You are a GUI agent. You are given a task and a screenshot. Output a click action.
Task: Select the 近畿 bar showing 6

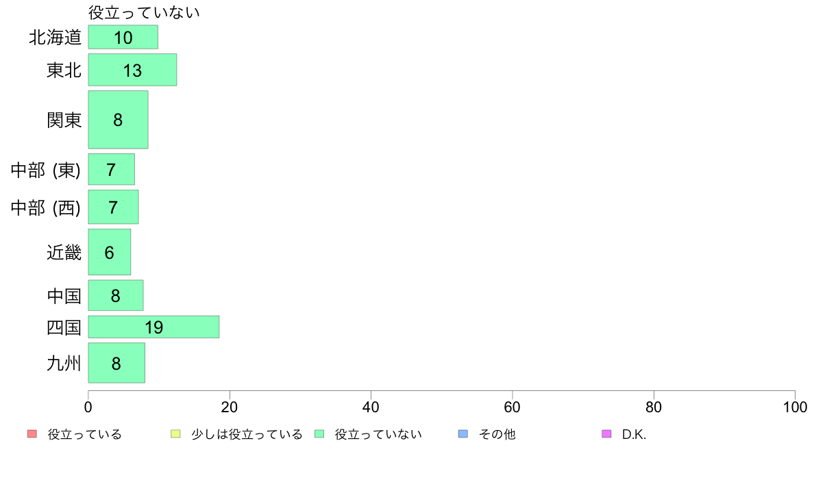(110, 252)
